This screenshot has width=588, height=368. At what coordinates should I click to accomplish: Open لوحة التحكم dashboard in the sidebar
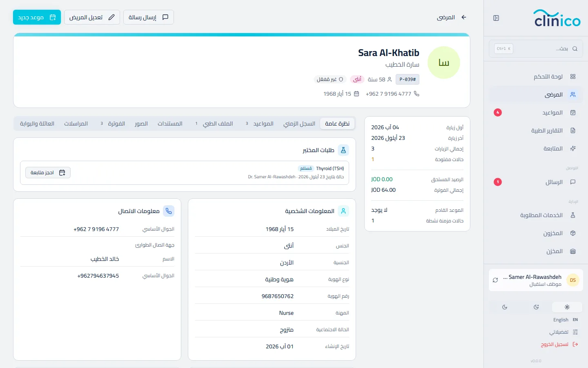point(536,76)
